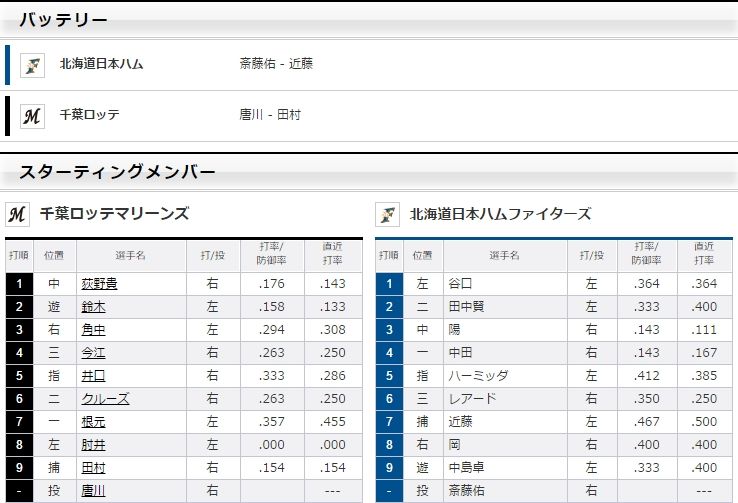Image resolution: width=738 pixels, height=503 pixels.
Task: Click 斎藤佑 in Fighters lineup table
Action: [466, 491]
